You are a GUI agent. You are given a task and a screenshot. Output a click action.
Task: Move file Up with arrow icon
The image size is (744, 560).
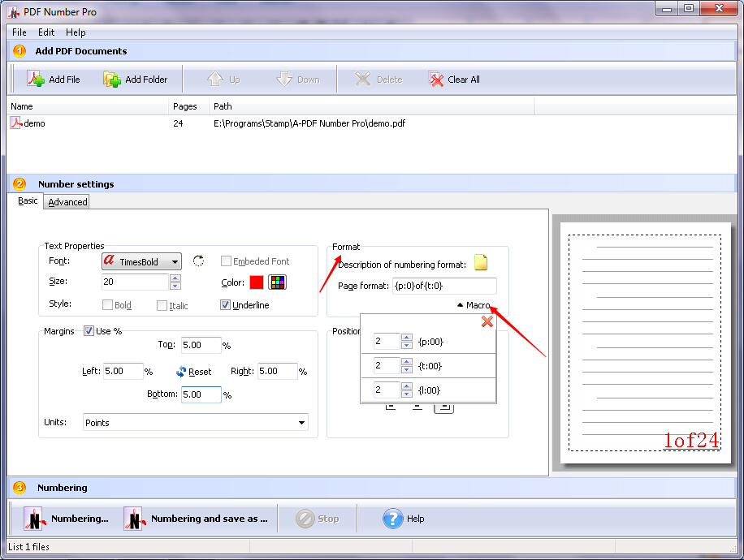tap(215, 79)
